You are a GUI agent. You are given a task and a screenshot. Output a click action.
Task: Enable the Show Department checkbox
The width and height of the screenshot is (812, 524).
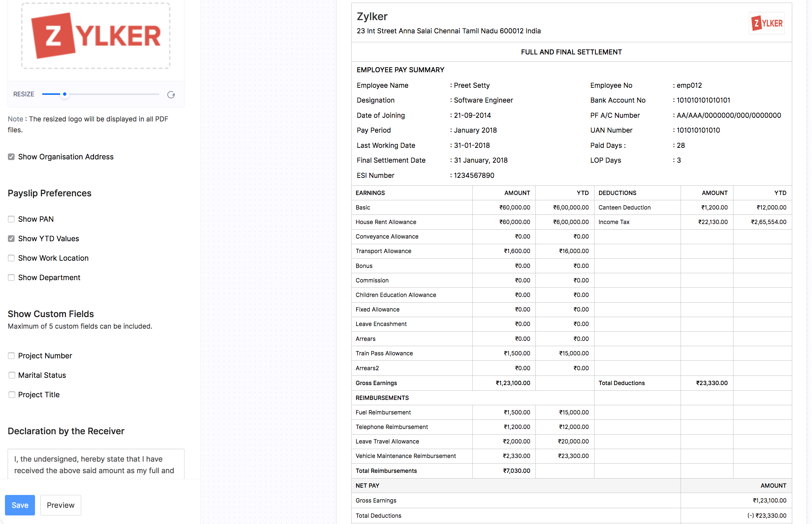[x=11, y=278]
